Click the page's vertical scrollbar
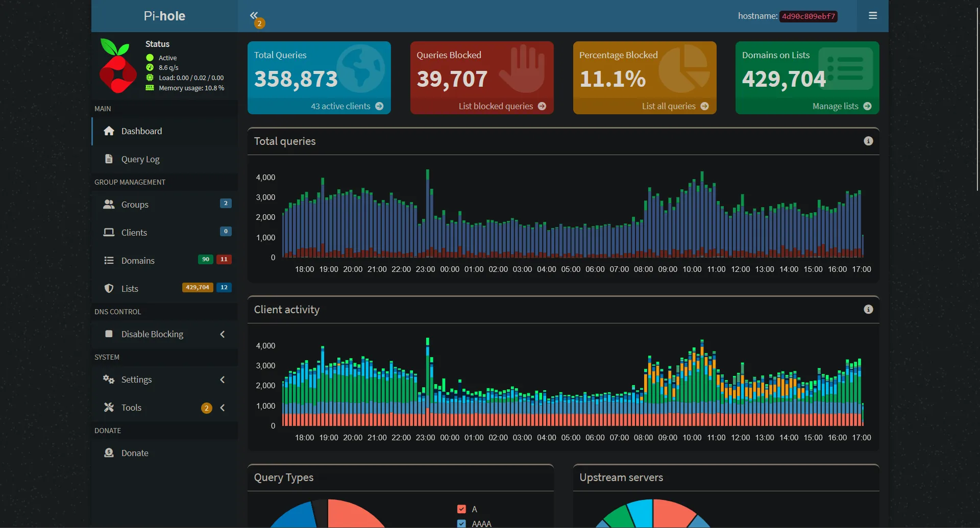This screenshot has height=528, width=980. click(x=977, y=102)
